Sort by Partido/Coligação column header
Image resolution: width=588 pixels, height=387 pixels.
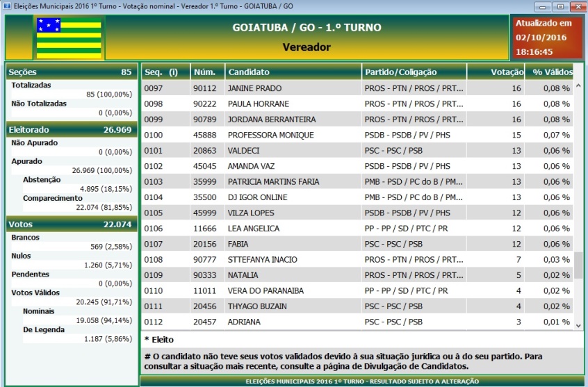(414, 72)
